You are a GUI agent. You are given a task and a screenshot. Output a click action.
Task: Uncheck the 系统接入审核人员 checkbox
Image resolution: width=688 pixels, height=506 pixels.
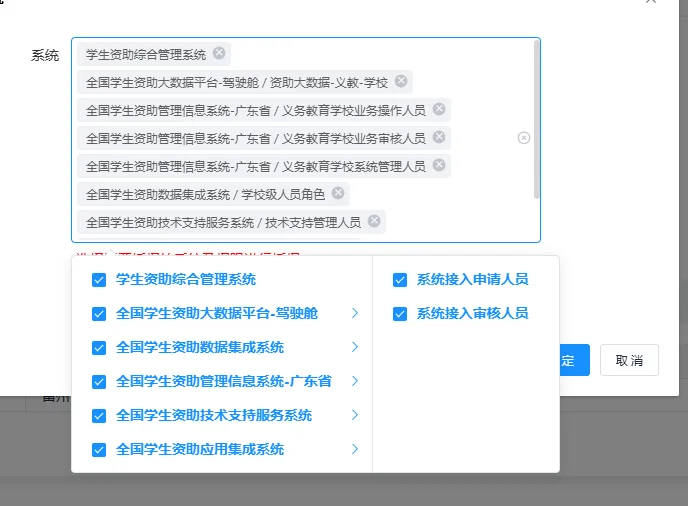click(400, 314)
